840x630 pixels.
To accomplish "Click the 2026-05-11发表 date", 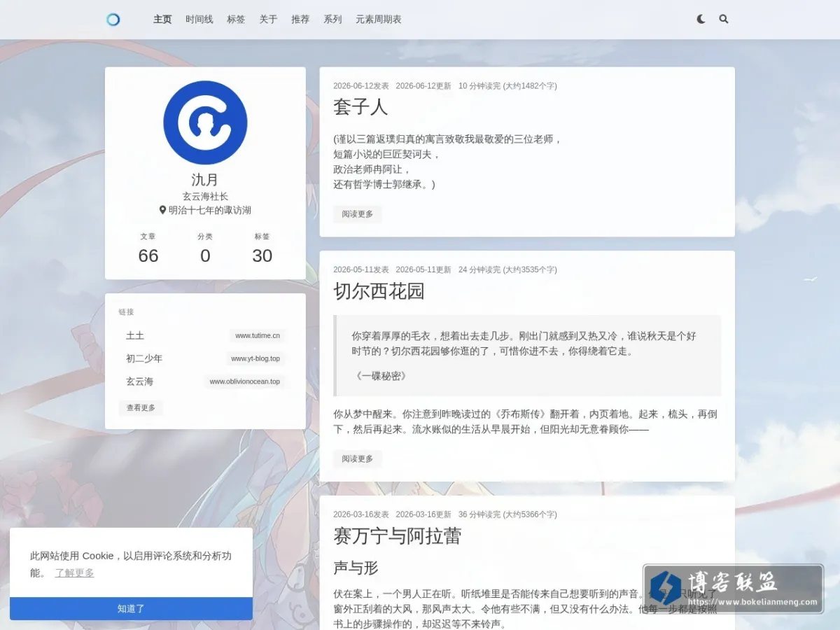I will click(361, 269).
